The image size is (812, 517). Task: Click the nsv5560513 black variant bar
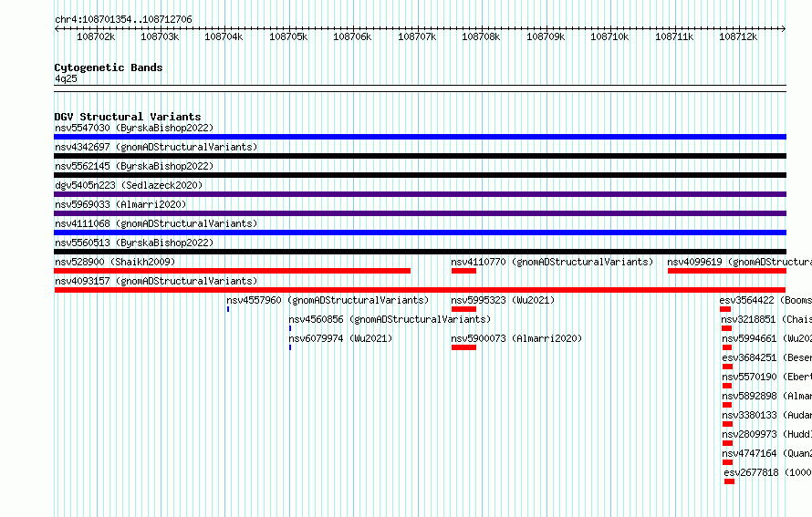tap(420, 252)
